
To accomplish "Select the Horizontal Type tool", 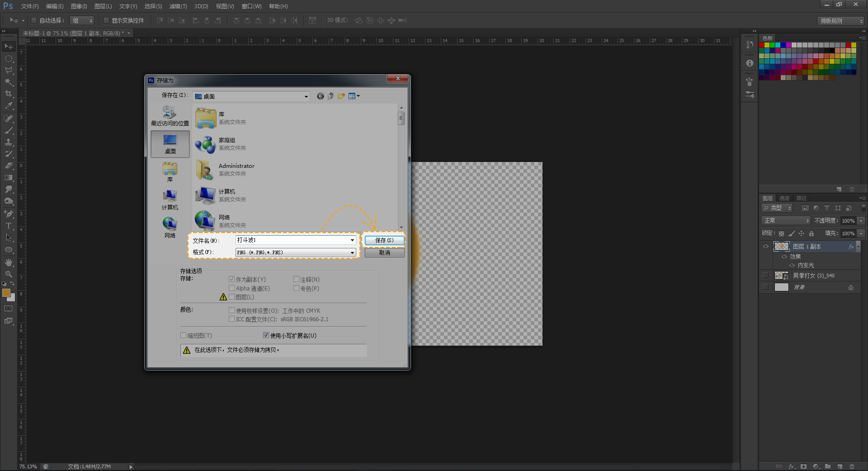I will click(x=9, y=225).
